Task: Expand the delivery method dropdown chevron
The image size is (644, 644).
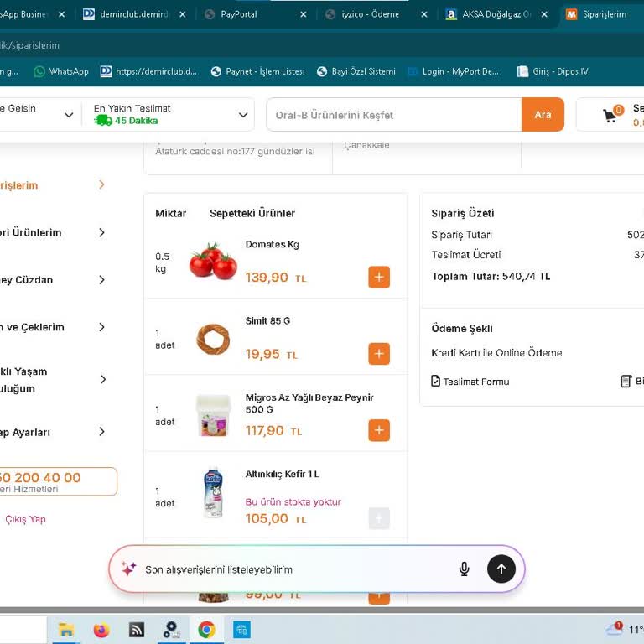Action: [69, 115]
